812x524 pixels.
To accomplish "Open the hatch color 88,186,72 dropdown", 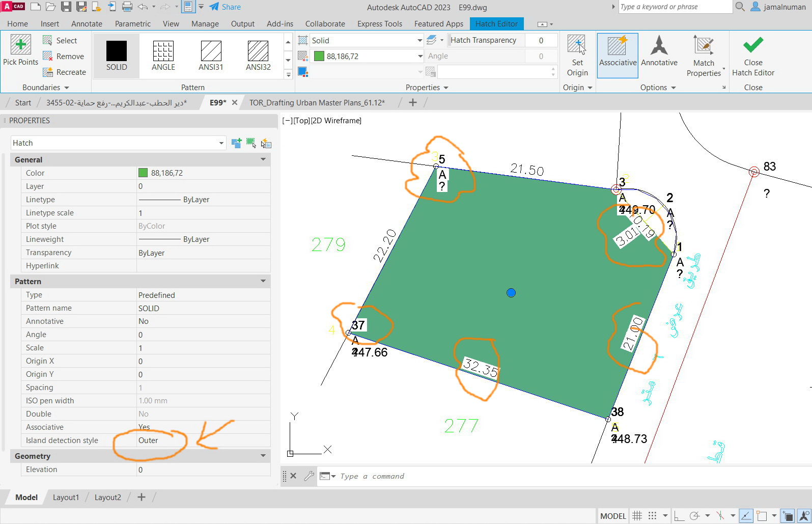I will (x=419, y=56).
